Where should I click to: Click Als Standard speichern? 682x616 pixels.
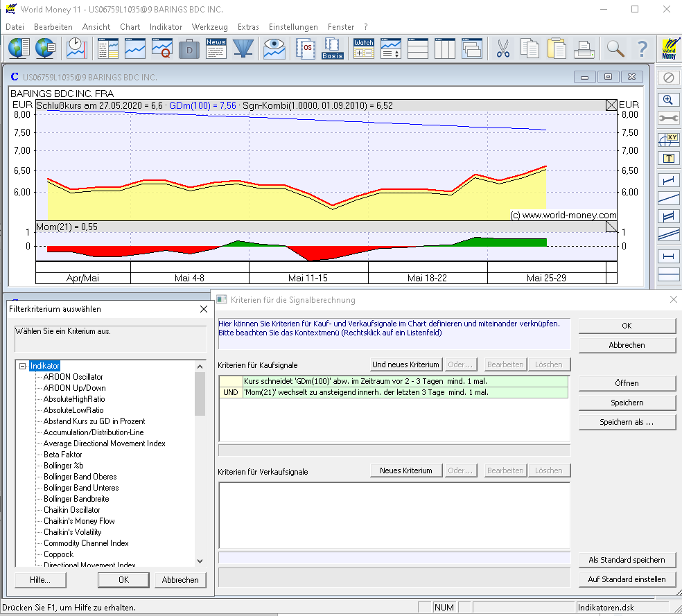pos(627,560)
